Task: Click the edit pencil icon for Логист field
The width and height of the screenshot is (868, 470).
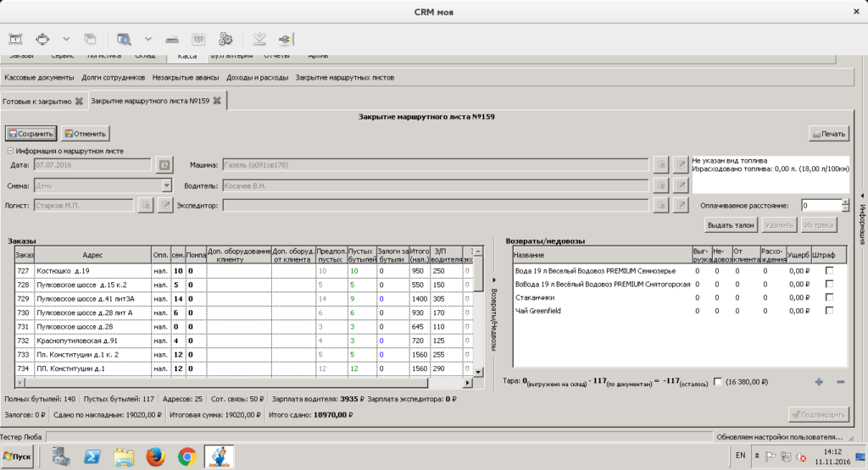Action: [165, 205]
